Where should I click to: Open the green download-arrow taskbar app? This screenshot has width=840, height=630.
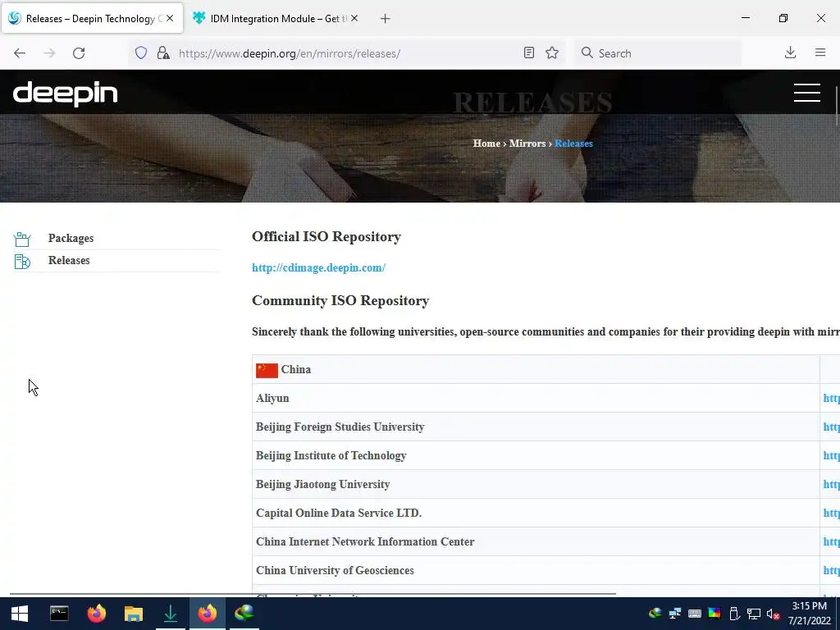tap(171, 614)
